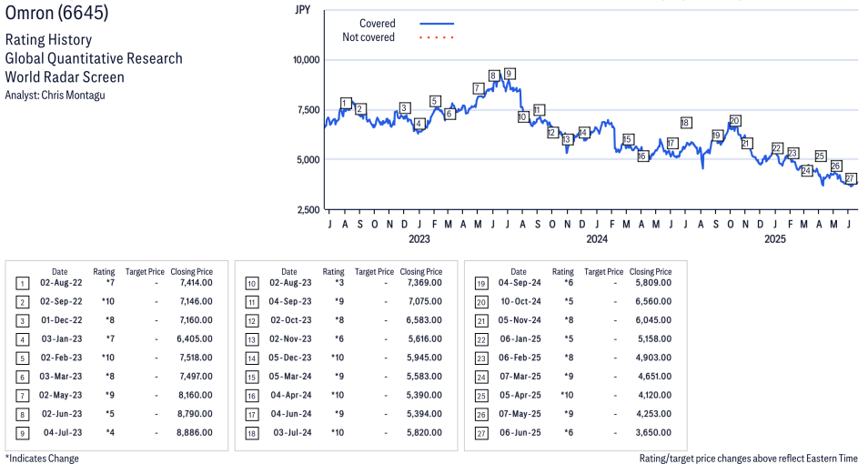Viewport: 868px width, 464px height.
Task: Click the Rating History heading
Action: [49, 40]
